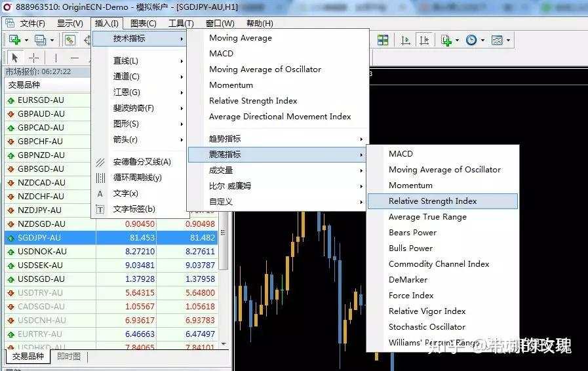Open the Profiles toolbar icon
This screenshot has width=588, height=371.
click(x=40, y=40)
